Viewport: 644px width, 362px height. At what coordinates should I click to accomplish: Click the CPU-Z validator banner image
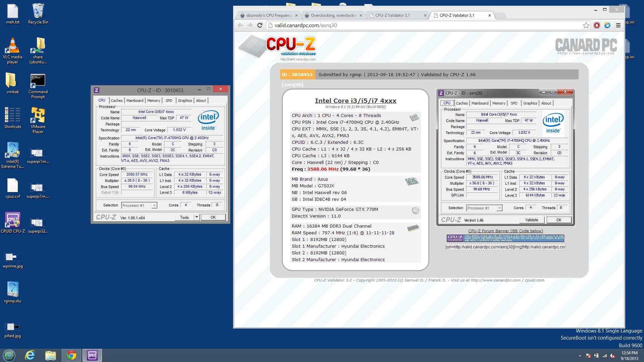click(505, 238)
